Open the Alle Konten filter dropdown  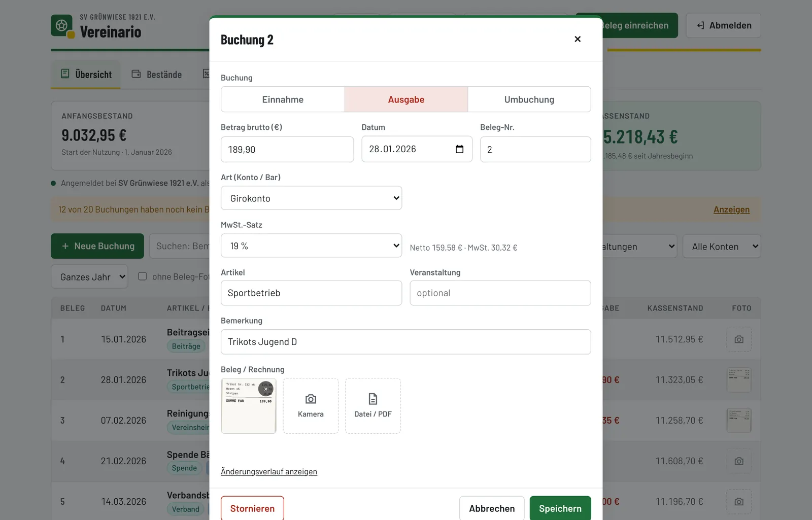click(x=722, y=247)
